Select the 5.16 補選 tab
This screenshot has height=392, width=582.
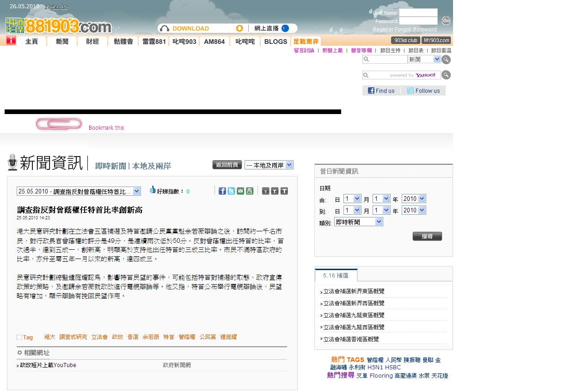[x=336, y=276]
